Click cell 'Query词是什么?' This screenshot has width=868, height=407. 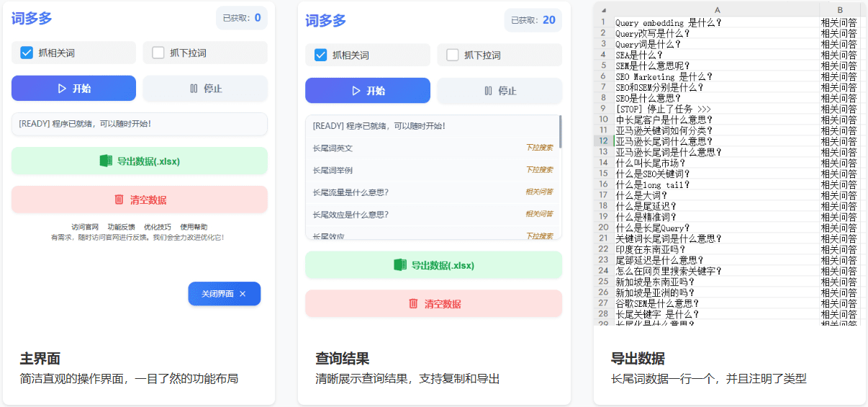(x=717, y=44)
